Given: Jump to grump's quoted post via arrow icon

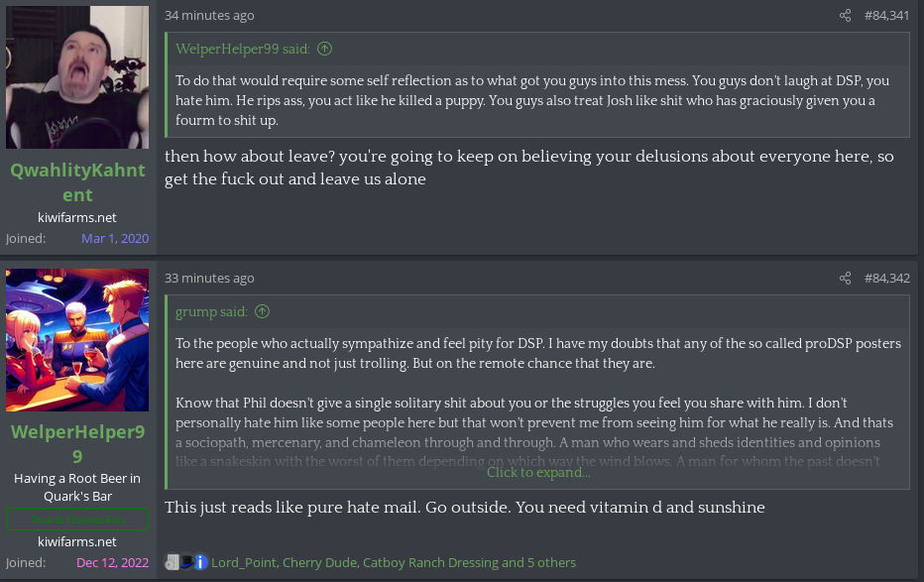Looking at the screenshot, I should (263, 311).
